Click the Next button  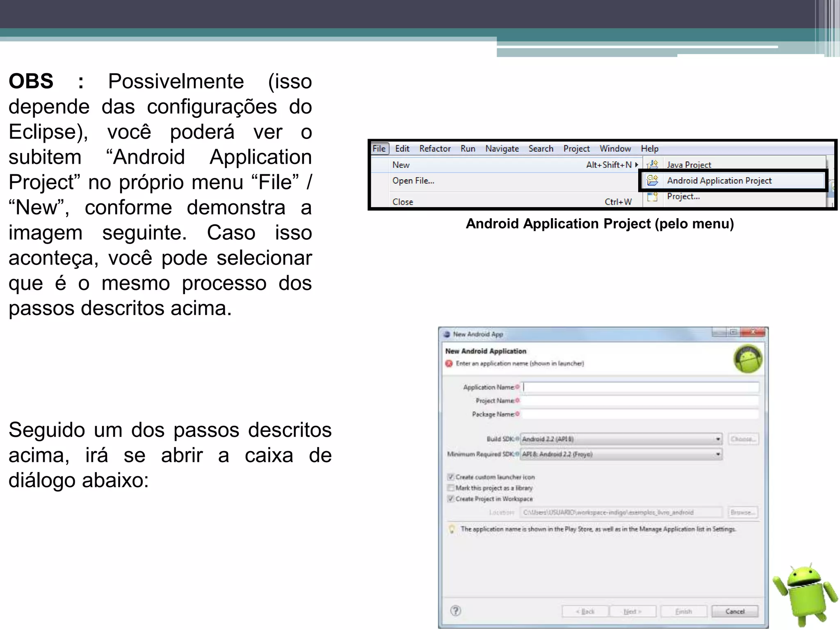(633, 612)
